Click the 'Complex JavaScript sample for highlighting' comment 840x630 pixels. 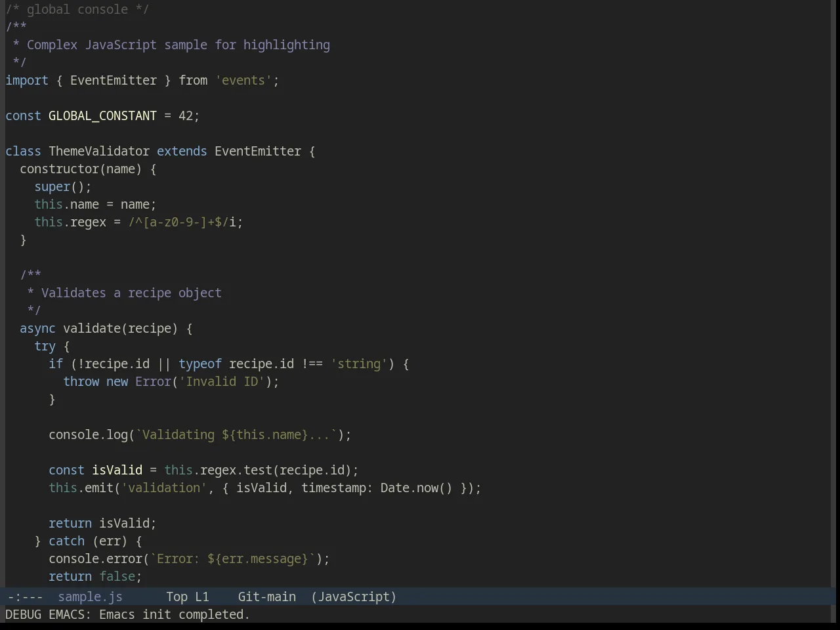tap(178, 45)
